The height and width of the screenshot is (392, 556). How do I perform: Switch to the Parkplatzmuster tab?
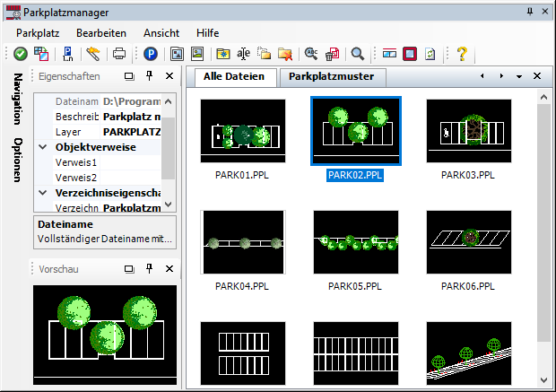coord(331,76)
